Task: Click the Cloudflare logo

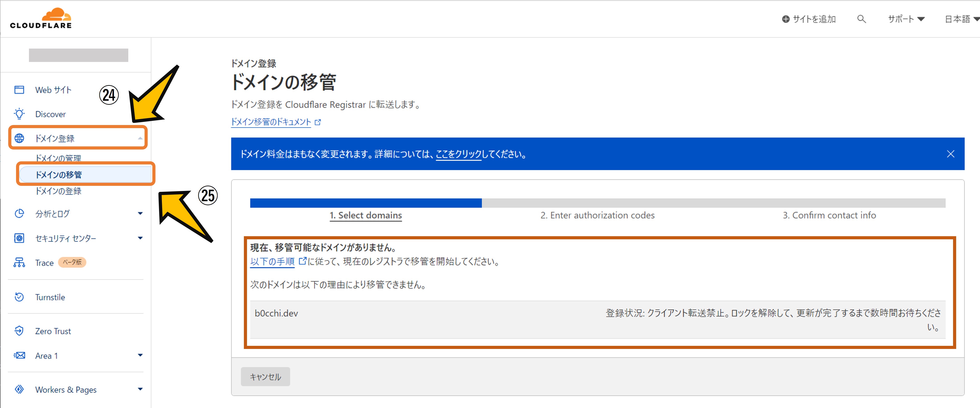Action: (41, 18)
